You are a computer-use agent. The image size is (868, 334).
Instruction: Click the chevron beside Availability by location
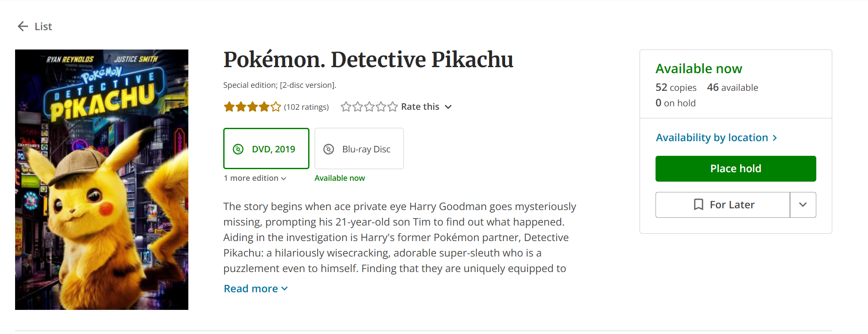click(x=774, y=138)
